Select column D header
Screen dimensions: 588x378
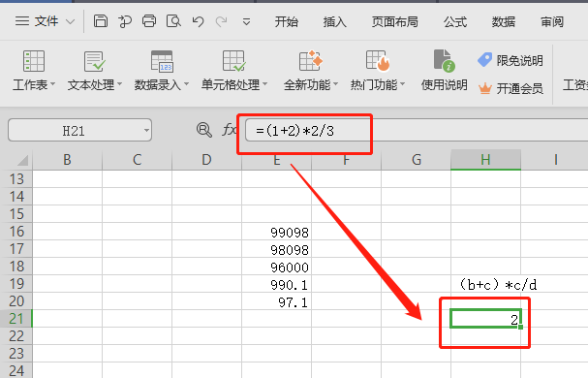tap(206, 160)
